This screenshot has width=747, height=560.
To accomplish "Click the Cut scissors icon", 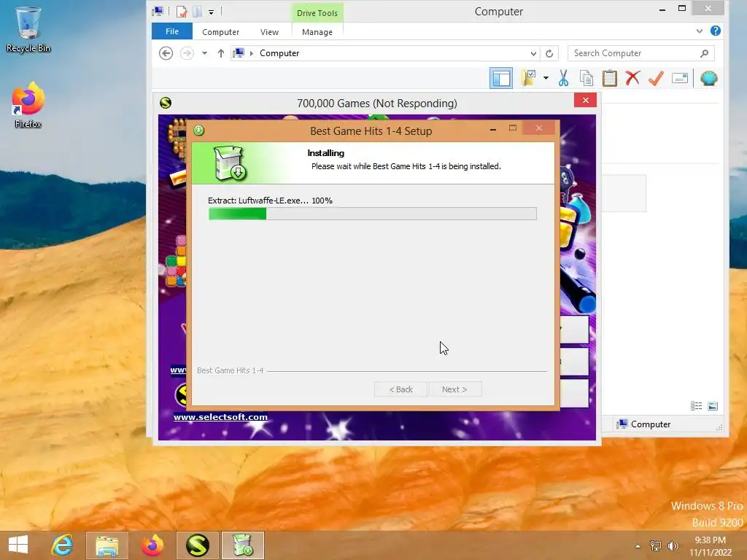I will click(x=564, y=78).
